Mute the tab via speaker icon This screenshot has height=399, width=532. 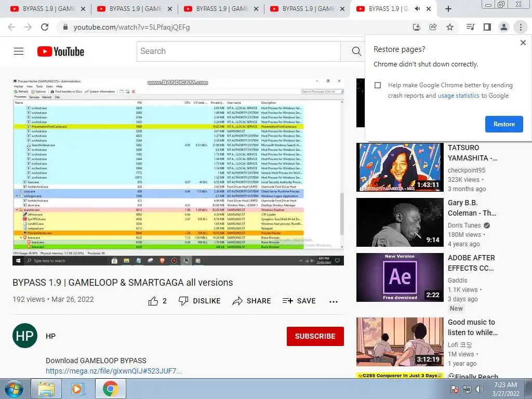point(417,9)
